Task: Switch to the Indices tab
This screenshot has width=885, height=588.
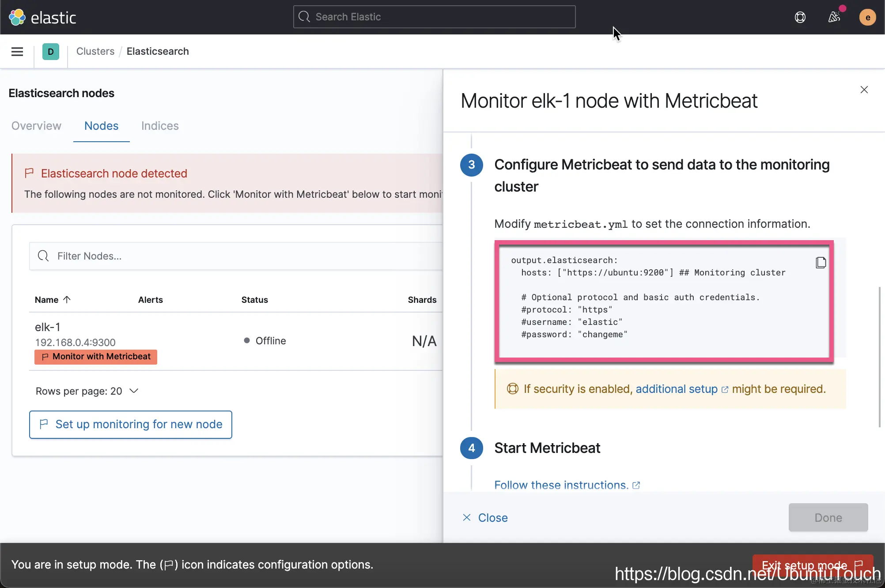Action: (x=160, y=126)
